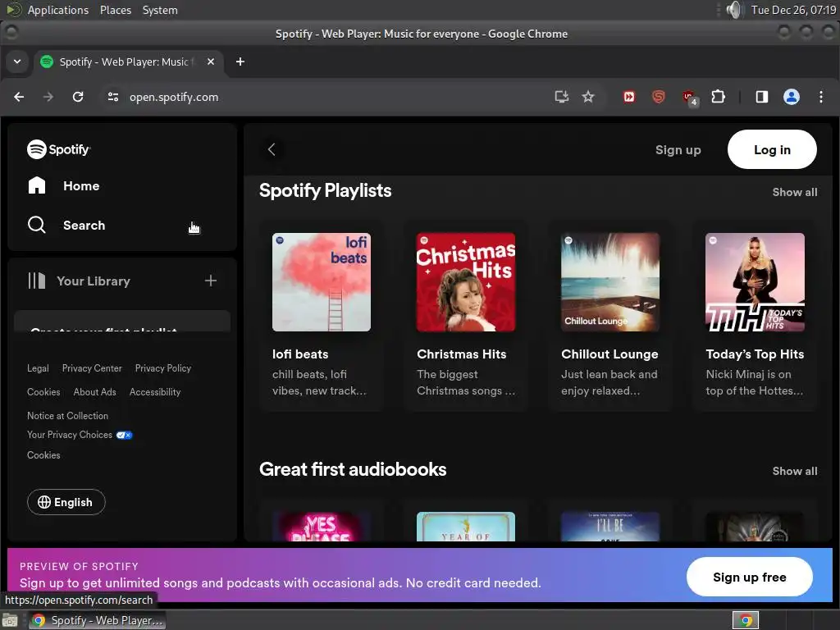Click the Log in button
This screenshot has width=840, height=630.
772,149
